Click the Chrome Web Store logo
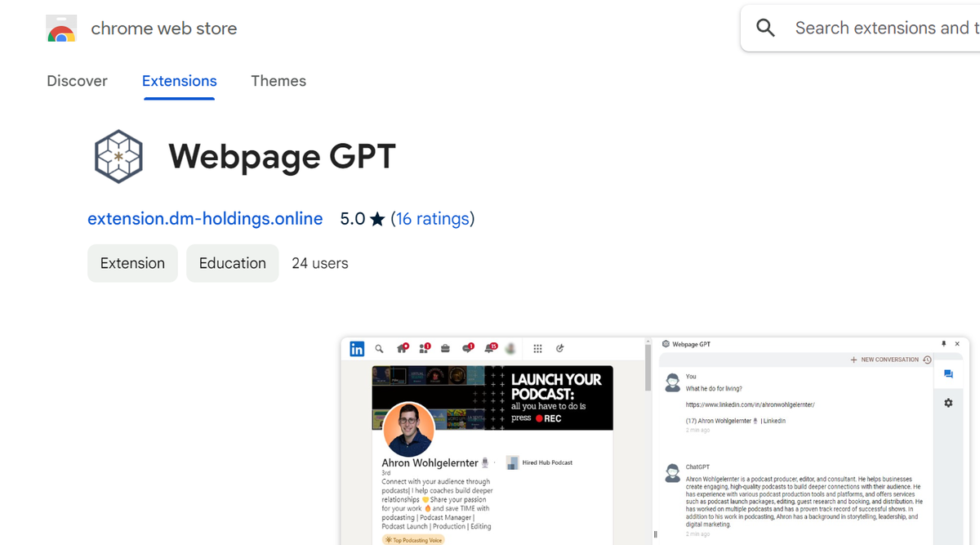 click(61, 27)
